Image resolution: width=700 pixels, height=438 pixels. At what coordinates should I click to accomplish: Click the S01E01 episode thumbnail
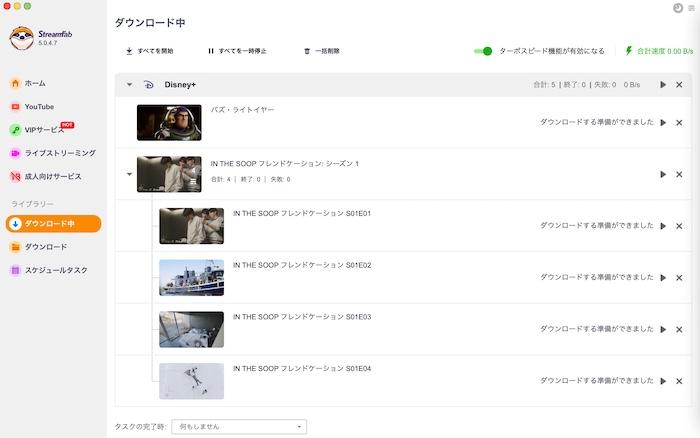click(192, 226)
